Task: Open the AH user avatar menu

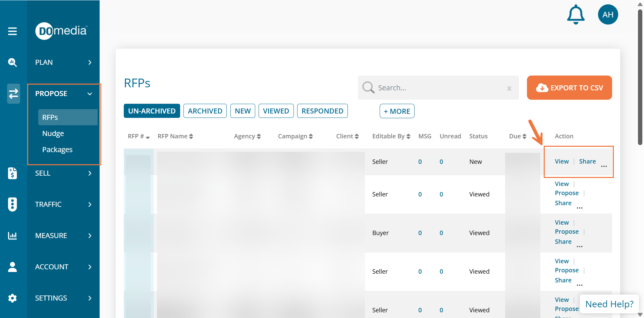Action: pos(608,15)
